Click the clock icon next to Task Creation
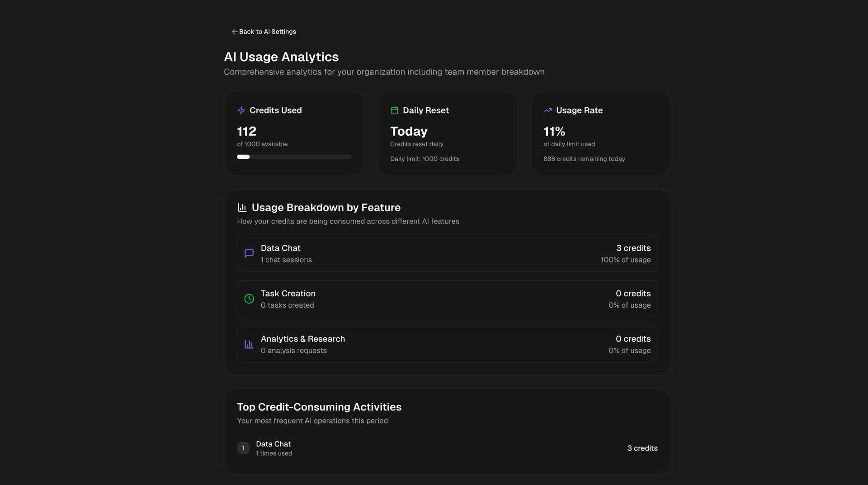Viewport: 868px width, 485px height. click(x=249, y=299)
